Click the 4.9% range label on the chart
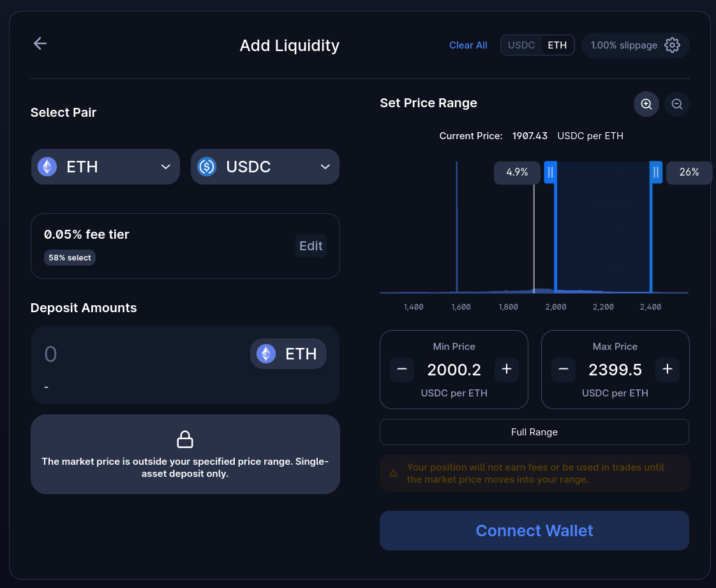The width and height of the screenshot is (716, 588). pyautogui.click(x=517, y=172)
